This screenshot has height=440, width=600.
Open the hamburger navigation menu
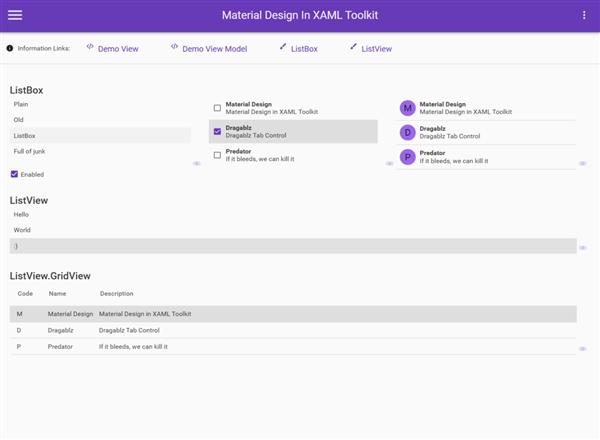pos(15,15)
